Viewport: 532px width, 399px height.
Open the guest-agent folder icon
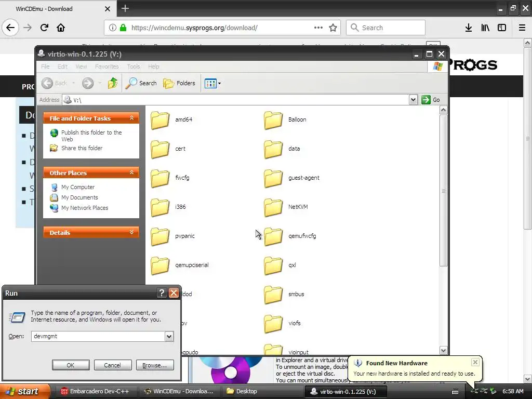[x=273, y=178]
